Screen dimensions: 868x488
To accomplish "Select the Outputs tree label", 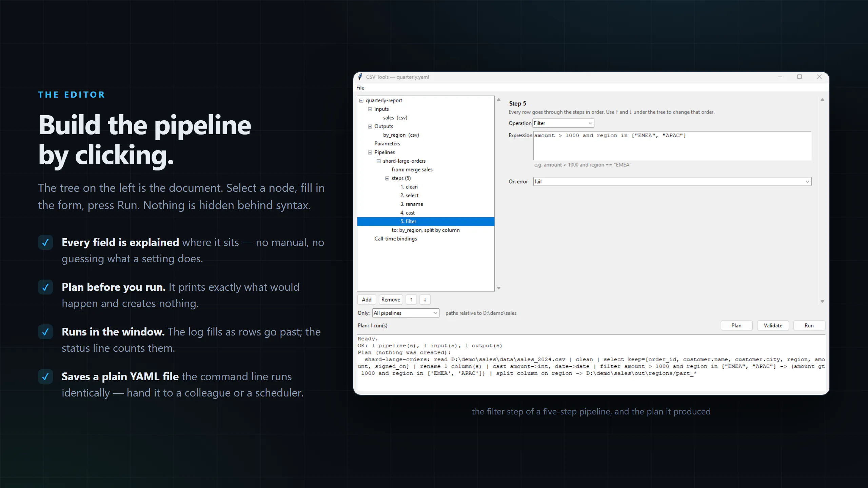I will pyautogui.click(x=383, y=126).
